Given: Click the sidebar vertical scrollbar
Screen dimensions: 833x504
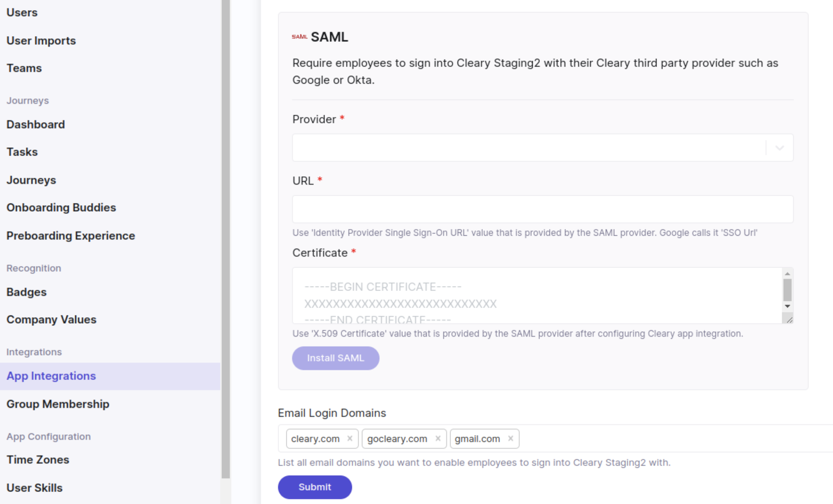Looking at the screenshot, I should [x=225, y=239].
